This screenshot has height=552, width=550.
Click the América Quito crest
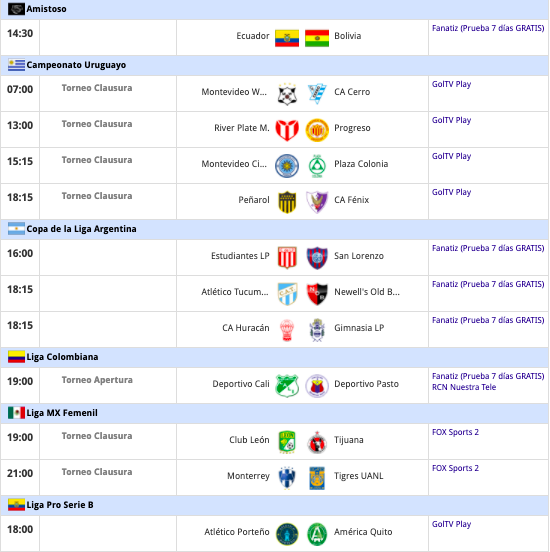pyautogui.click(x=317, y=534)
